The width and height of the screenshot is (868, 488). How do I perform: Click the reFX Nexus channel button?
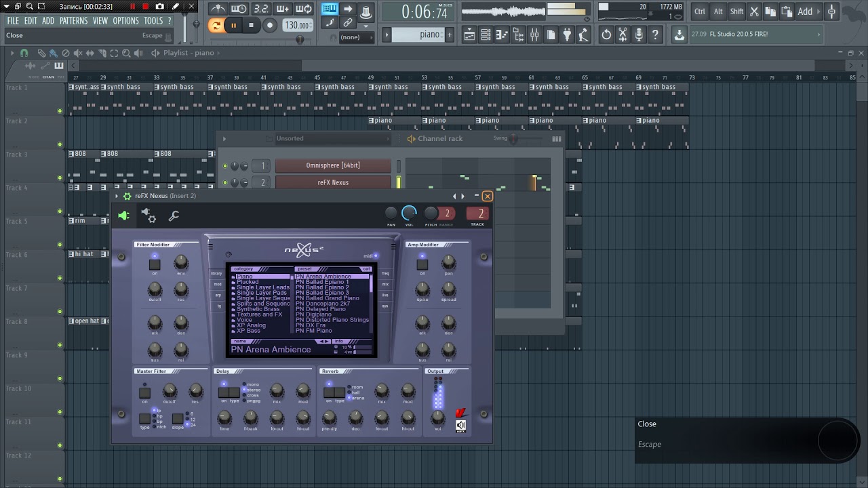pyautogui.click(x=333, y=182)
